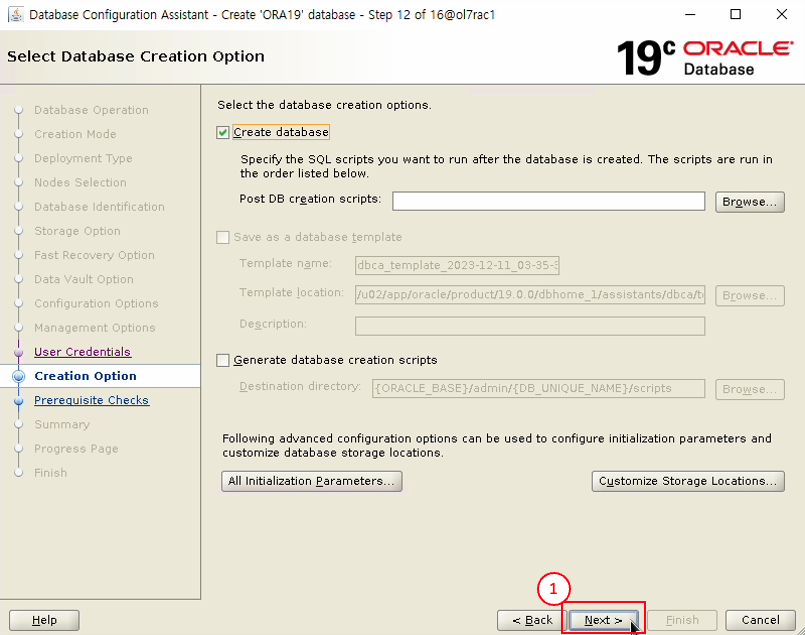
Task: Click the Save as a database template checkbox
Action: pos(222,237)
